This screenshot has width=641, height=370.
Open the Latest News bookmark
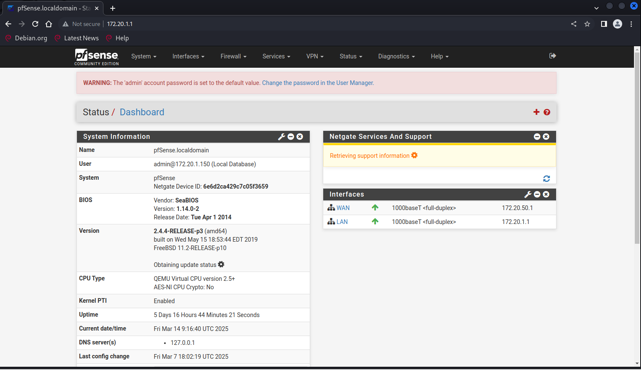click(x=77, y=38)
